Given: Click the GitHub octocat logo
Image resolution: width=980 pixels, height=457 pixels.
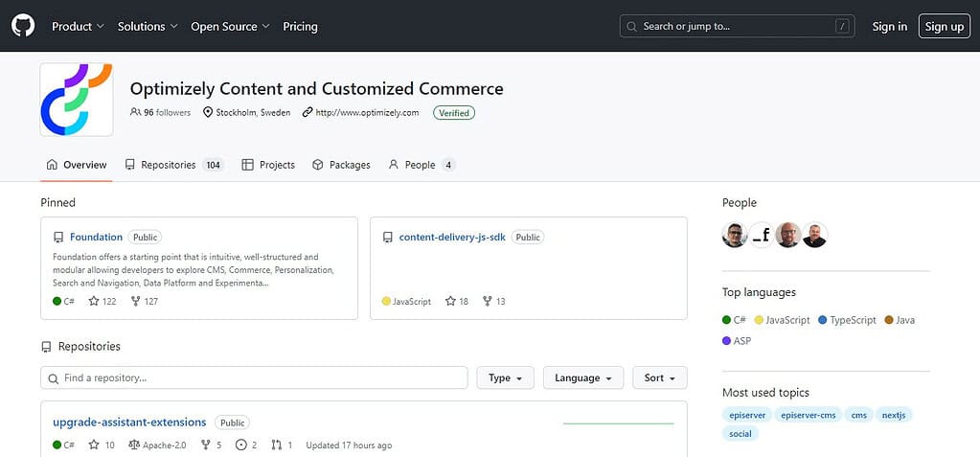Looking at the screenshot, I should click(23, 26).
